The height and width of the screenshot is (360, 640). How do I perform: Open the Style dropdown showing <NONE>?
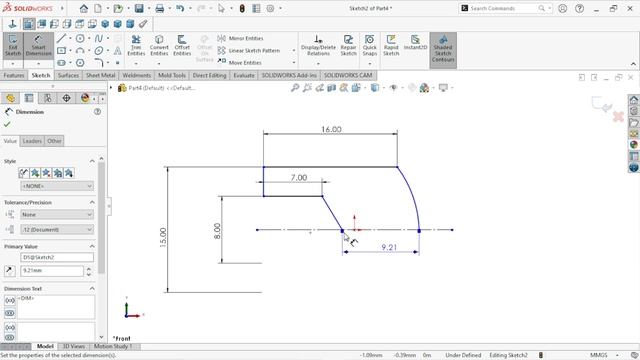57,186
